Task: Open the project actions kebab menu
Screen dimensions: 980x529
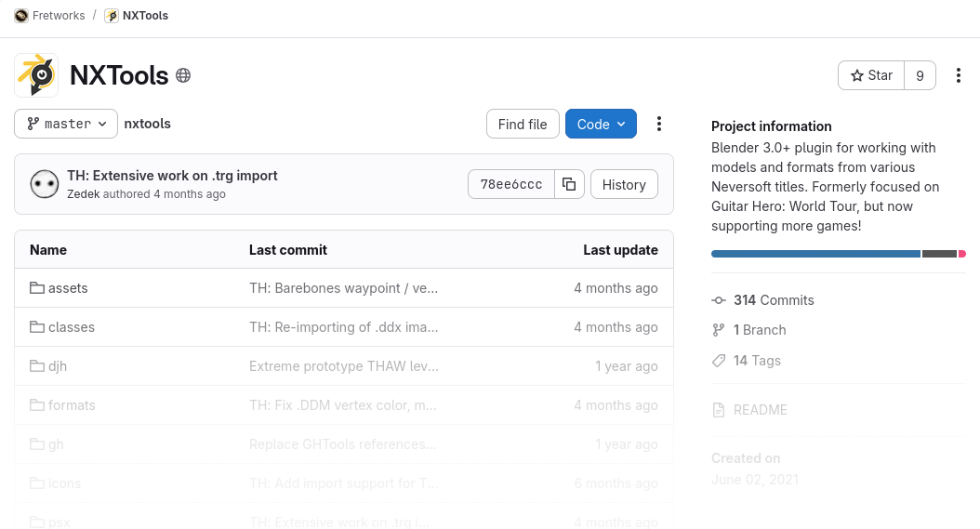Action: click(958, 75)
